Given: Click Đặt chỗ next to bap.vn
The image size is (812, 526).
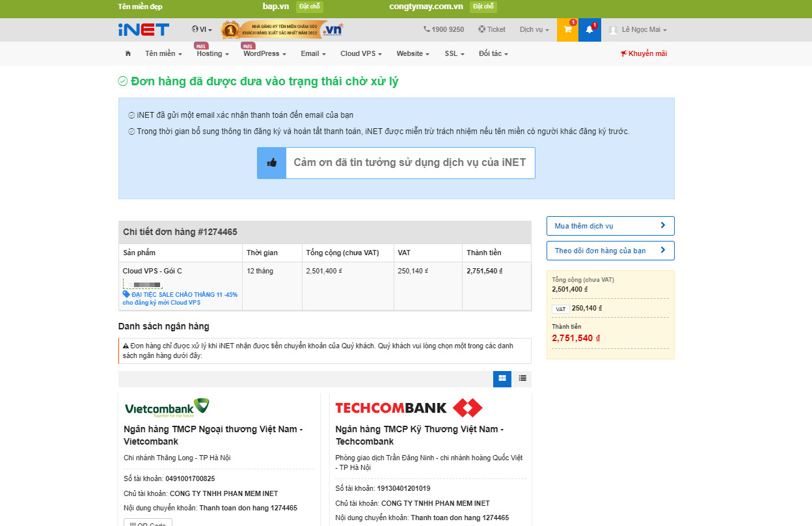Looking at the screenshot, I should [x=310, y=7].
